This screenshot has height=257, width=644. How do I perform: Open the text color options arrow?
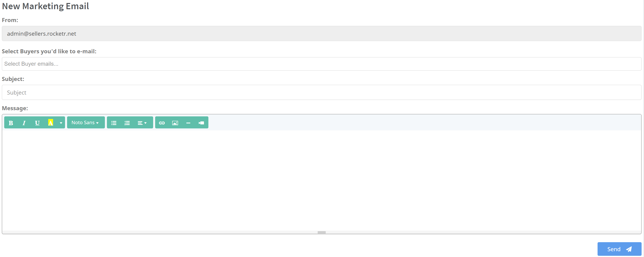point(61,123)
